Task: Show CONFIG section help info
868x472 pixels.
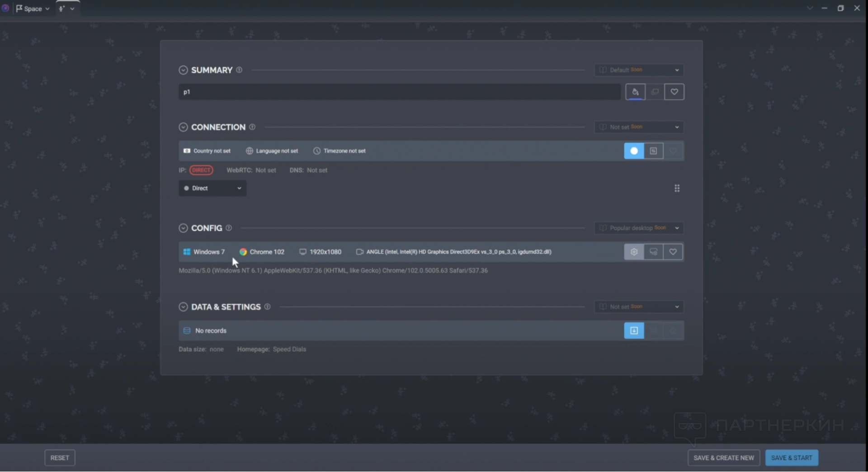Action: (x=229, y=228)
